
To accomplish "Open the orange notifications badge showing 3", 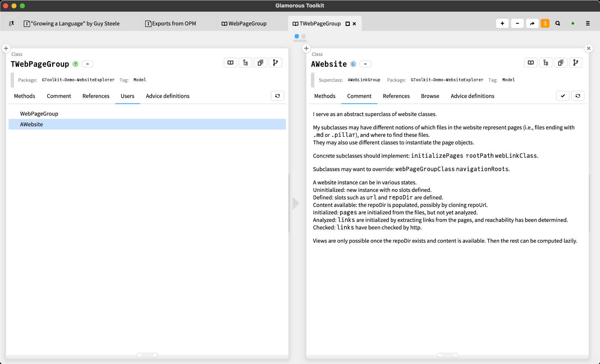I will (545, 23).
